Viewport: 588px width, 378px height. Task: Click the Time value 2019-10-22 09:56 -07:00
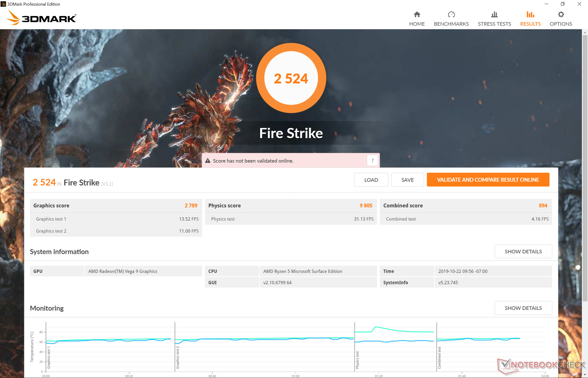click(x=463, y=271)
